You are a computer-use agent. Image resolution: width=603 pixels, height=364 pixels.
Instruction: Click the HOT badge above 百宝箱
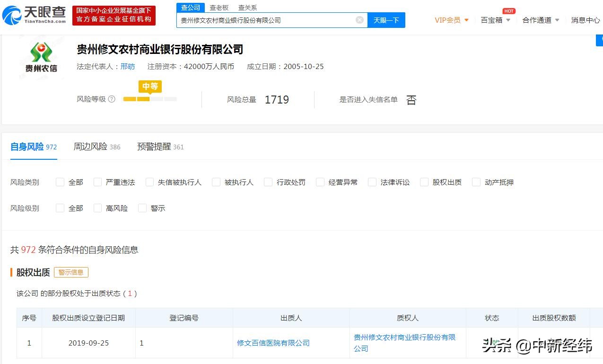click(x=509, y=11)
